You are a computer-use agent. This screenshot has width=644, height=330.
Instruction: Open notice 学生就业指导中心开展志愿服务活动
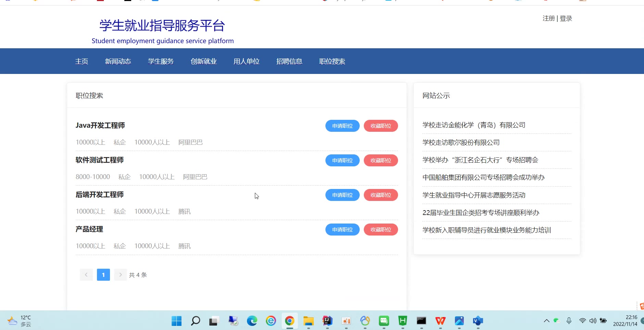(474, 195)
